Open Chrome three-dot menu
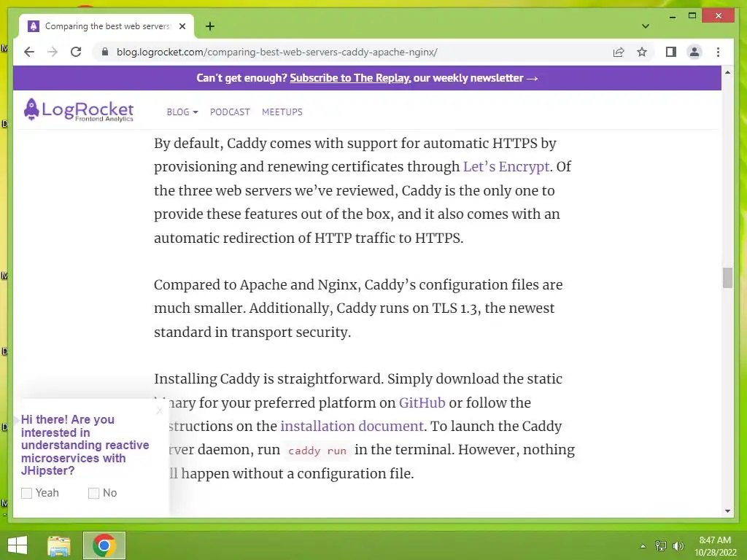 pyautogui.click(x=718, y=52)
